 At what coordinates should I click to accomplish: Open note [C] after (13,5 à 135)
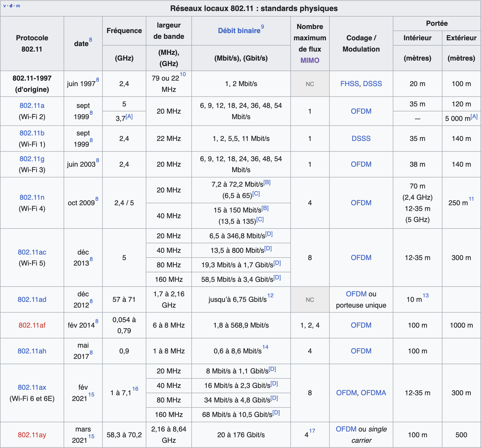[260, 219]
